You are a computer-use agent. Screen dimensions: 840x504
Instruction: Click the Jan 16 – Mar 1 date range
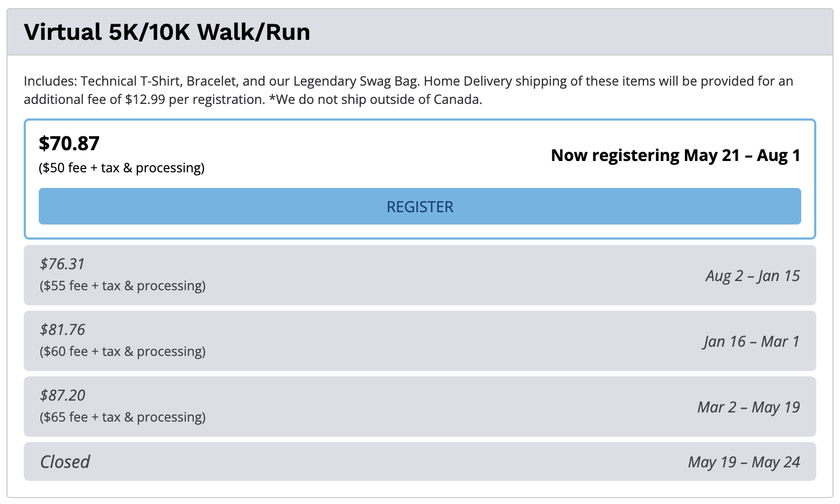[752, 342]
